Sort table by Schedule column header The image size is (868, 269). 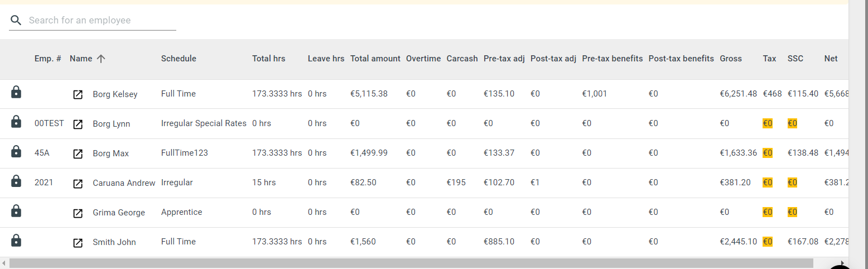coord(179,59)
